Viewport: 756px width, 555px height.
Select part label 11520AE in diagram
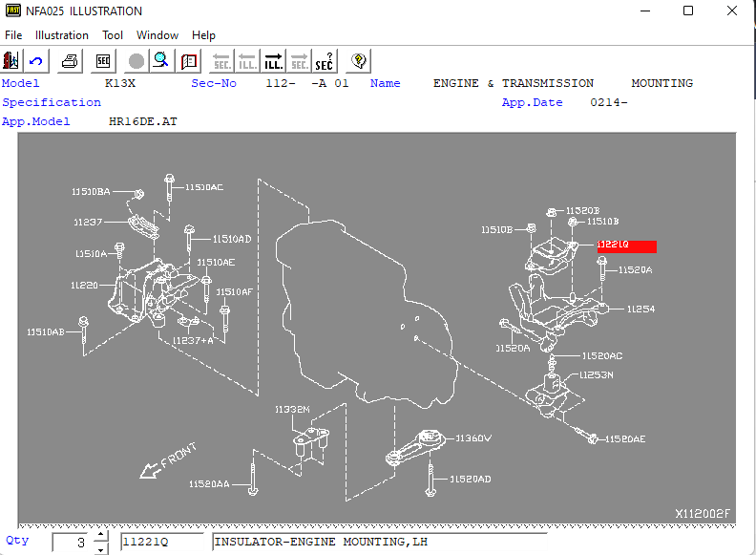pos(625,439)
